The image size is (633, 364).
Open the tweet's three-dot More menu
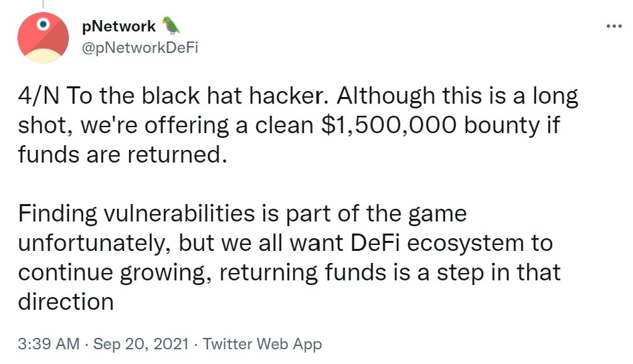(614, 26)
